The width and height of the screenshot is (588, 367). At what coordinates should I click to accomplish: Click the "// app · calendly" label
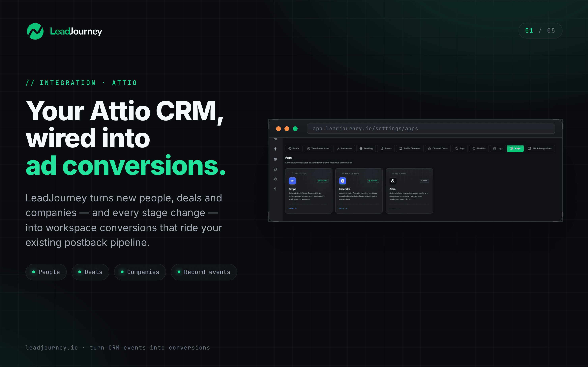350,174
